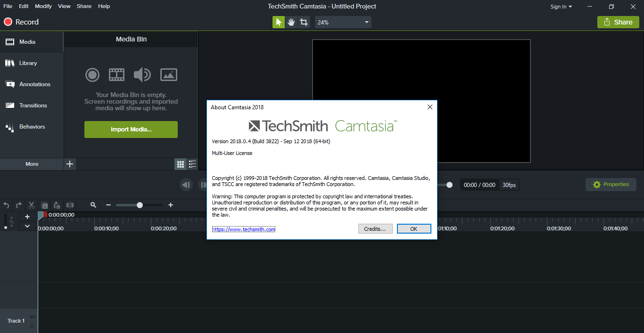
Task: Switch Media Bin to thumbnail grid view
Action: [180, 164]
